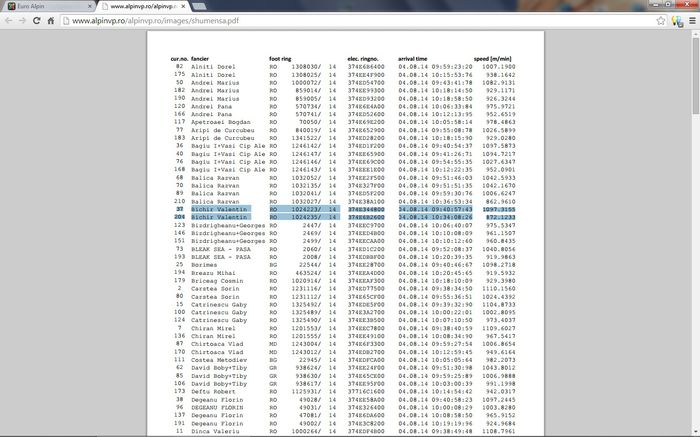Click the address bar URL field
The width and height of the screenshot is (700, 437).
[x=350, y=20]
